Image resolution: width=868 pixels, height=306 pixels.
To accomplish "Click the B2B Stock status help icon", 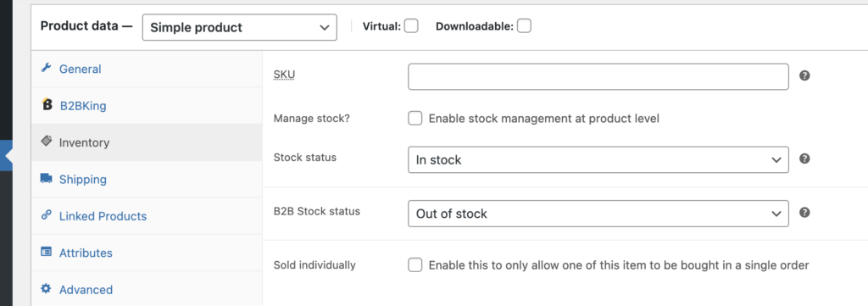I will pos(805,213).
